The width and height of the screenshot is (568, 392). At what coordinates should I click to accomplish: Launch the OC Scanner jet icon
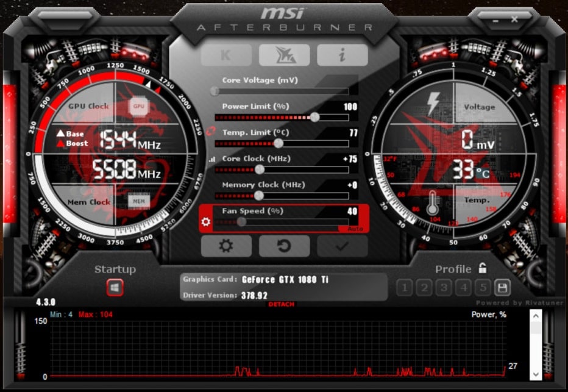coord(285,55)
